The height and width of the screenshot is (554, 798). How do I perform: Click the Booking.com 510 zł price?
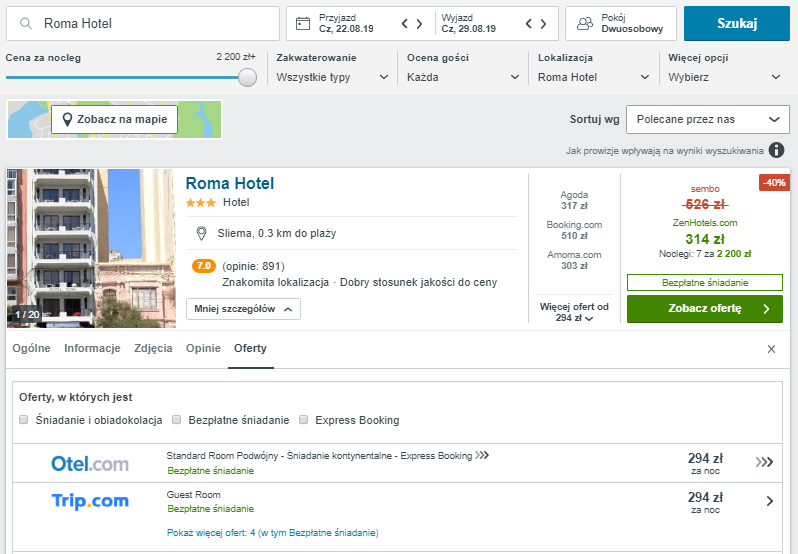[574, 230]
